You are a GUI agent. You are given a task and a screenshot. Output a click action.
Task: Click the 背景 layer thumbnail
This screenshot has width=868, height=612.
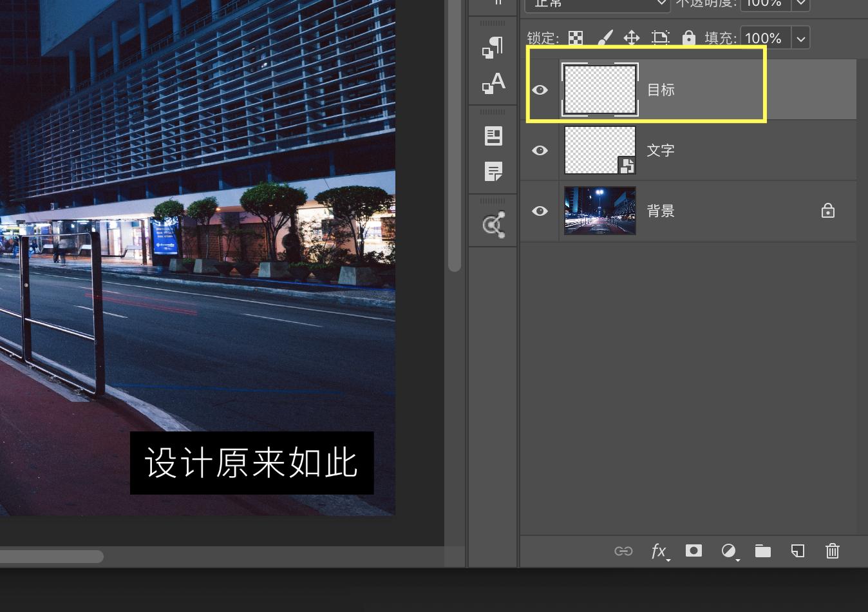point(599,211)
